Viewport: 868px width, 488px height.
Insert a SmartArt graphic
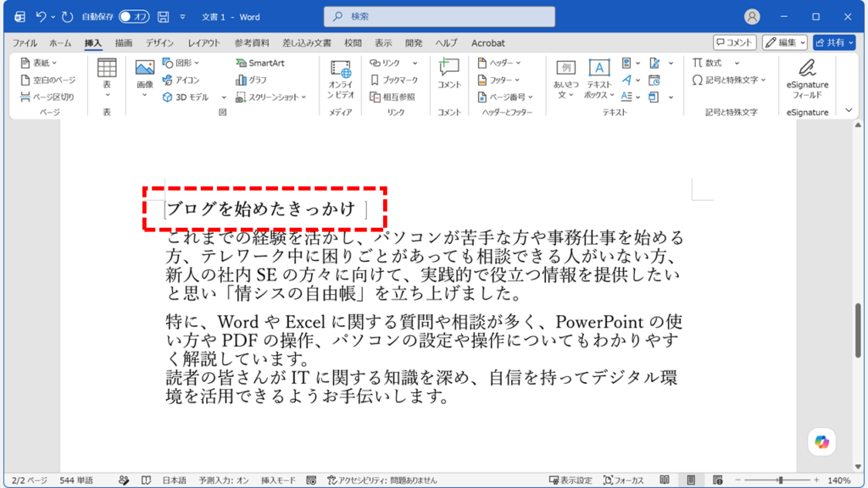coord(260,63)
